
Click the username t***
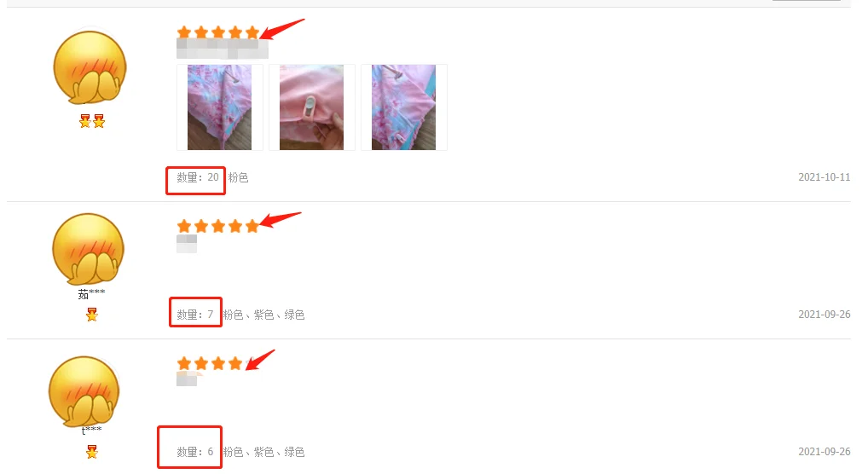(92, 431)
